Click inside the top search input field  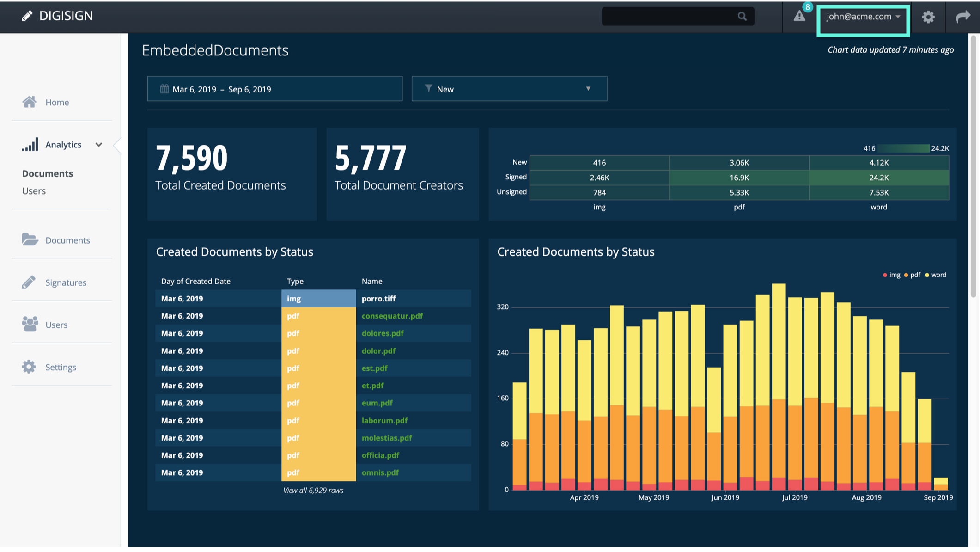pos(678,17)
